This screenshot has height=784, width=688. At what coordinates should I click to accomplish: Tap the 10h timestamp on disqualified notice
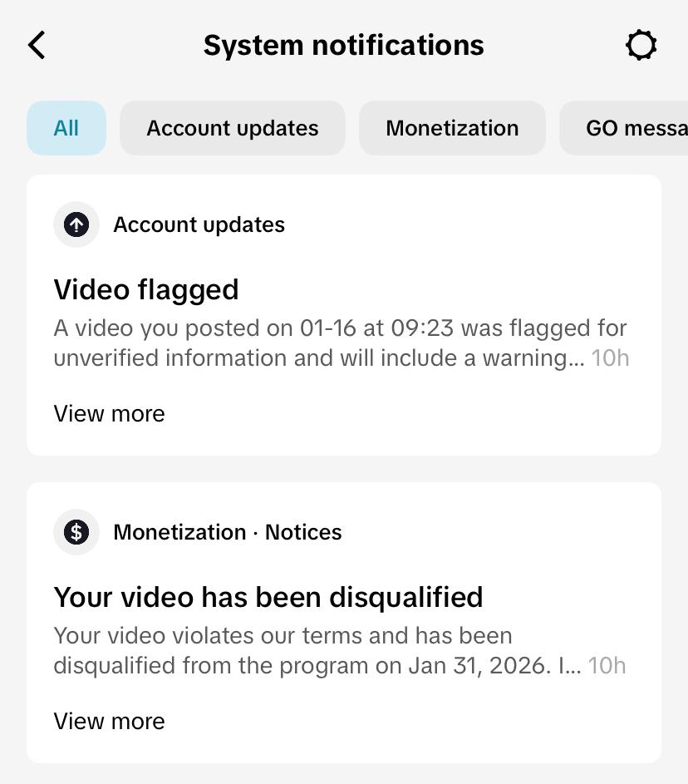point(607,665)
